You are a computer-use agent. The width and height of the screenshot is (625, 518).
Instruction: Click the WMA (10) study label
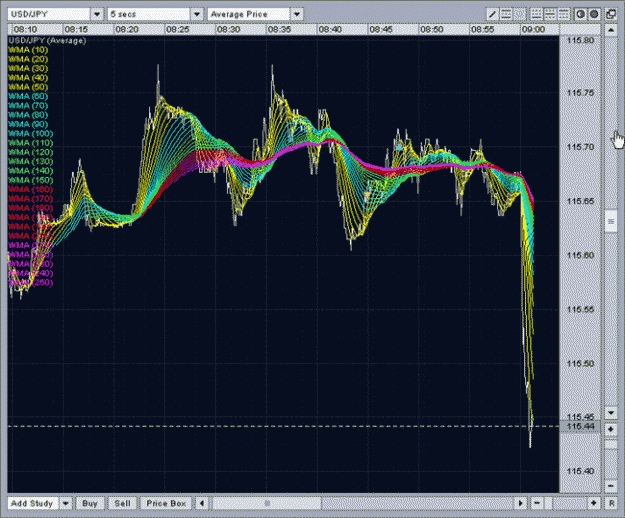pyautogui.click(x=28, y=50)
